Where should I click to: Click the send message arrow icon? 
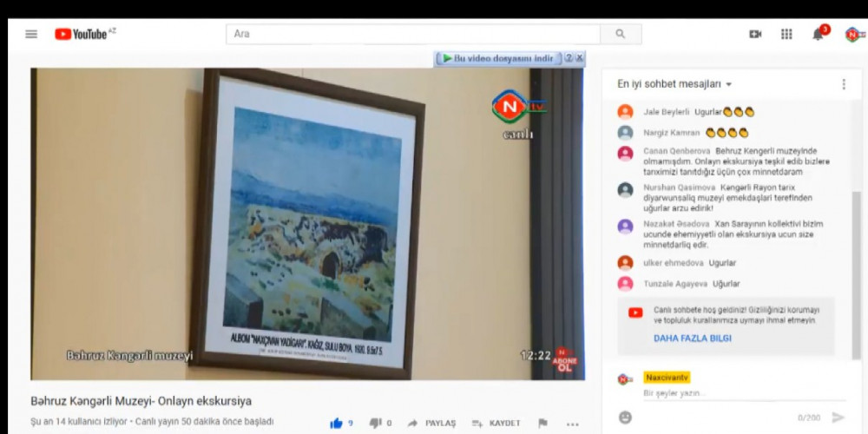pos(838,418)
